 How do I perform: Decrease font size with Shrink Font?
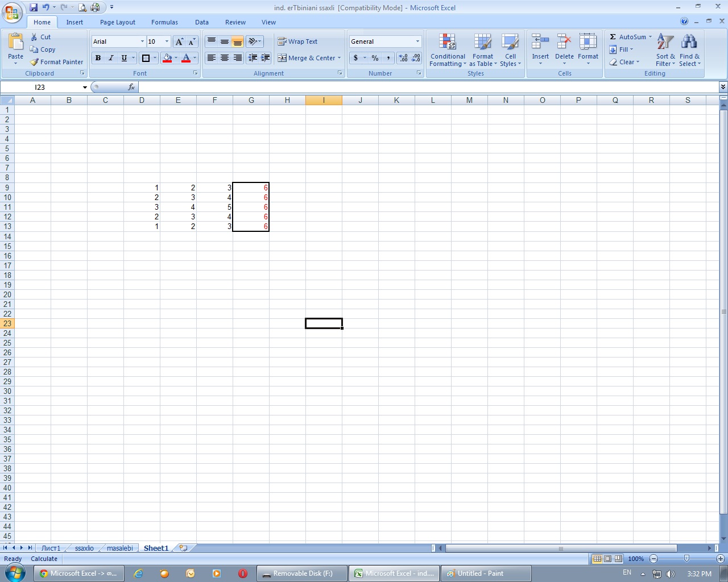point(192,41)
